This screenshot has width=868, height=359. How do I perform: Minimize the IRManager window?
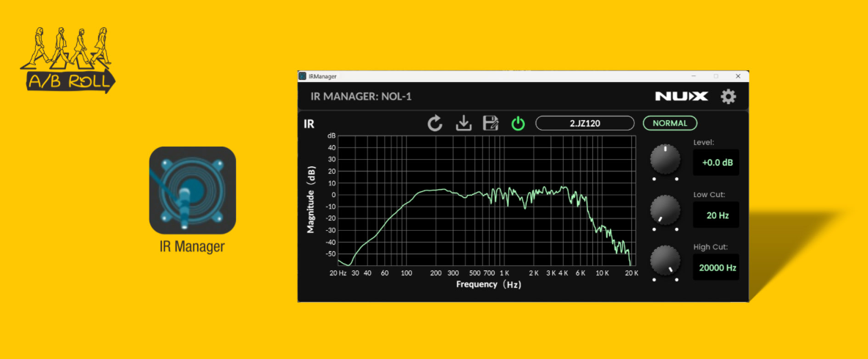pyautogui.click(x=694, y=76)
